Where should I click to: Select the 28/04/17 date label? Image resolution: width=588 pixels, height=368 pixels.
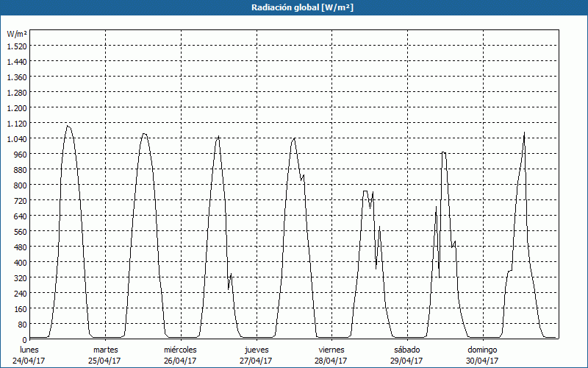[x=331, y=361]
